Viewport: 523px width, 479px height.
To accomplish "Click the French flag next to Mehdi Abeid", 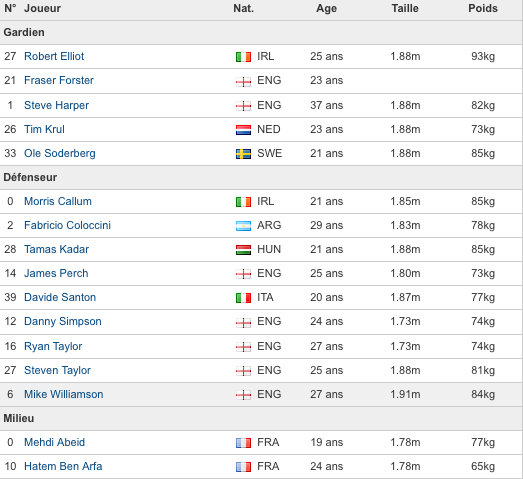I will [x=243, y=443].
